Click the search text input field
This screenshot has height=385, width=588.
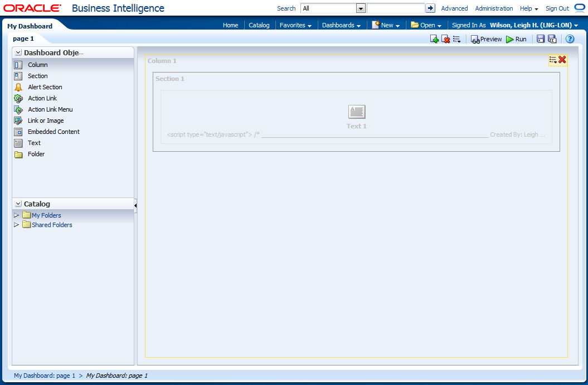tap(396, 8)
